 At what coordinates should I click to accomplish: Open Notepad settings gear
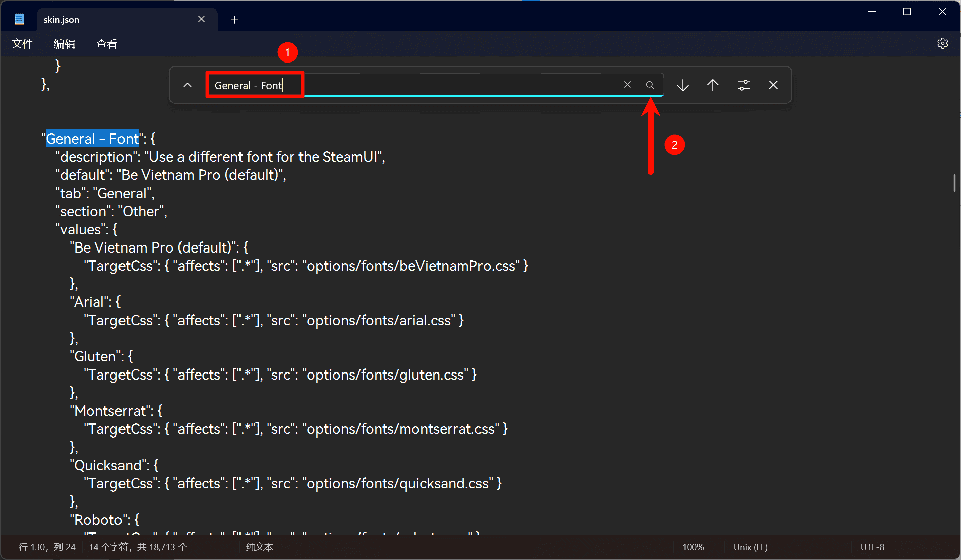click(x=942, y=44)
